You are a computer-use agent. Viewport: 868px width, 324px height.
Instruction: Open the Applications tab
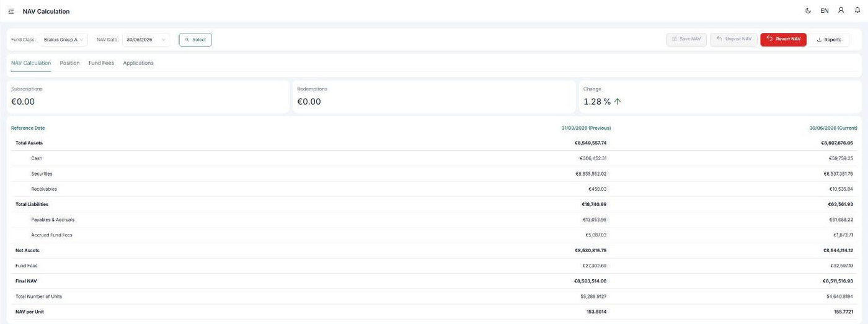pos(138,63)
